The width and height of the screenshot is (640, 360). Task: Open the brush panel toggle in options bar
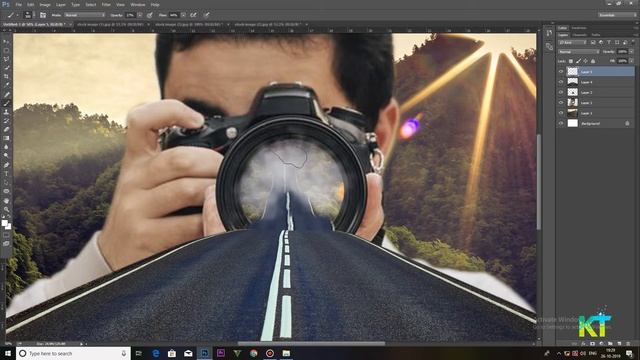[x=43, y=15]
